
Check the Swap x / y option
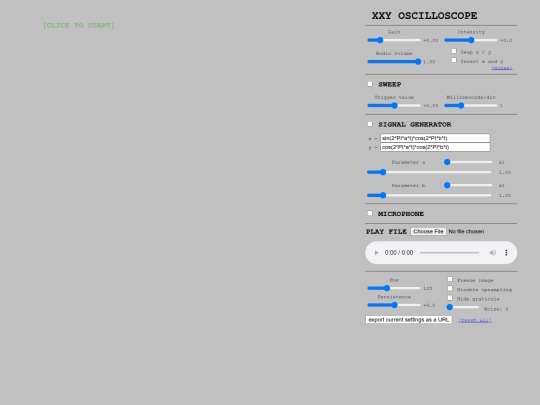[x=454, y=51]
